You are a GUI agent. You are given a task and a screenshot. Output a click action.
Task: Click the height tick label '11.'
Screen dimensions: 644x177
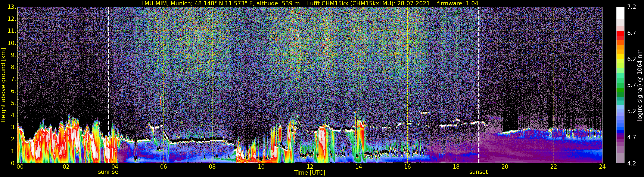click(12, 31)
